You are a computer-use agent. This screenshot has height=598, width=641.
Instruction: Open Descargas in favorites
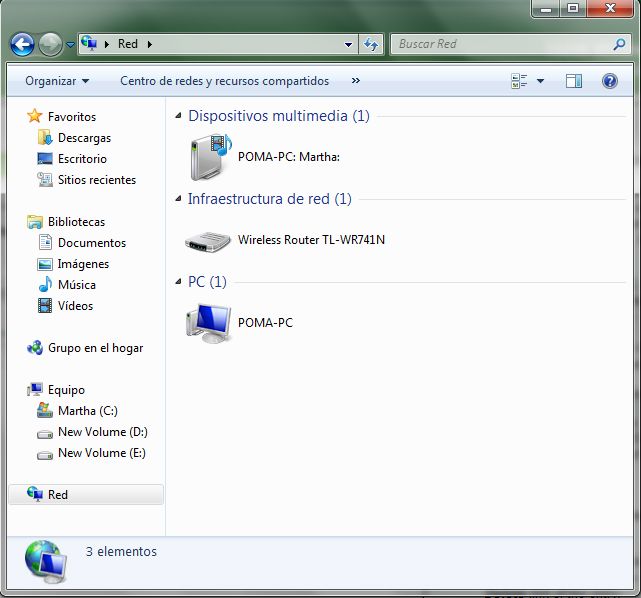coord(84,138)
